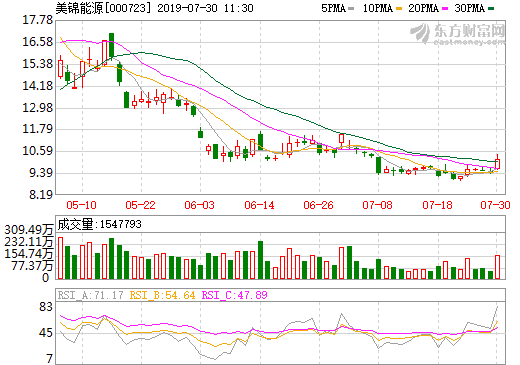The height and width of the screenshot is (365, 520).
Task: Select the 06-14 date label
Action: coord(259,205)
